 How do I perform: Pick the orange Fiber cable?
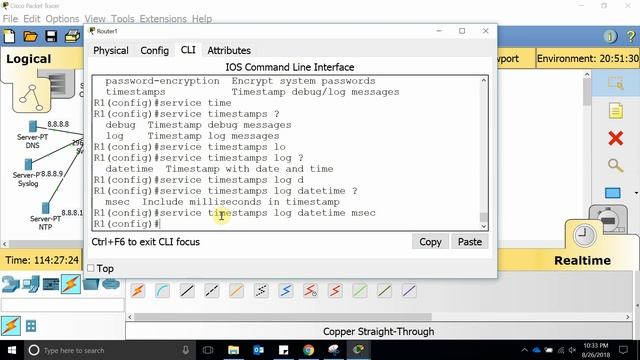[x=236, y=291]
